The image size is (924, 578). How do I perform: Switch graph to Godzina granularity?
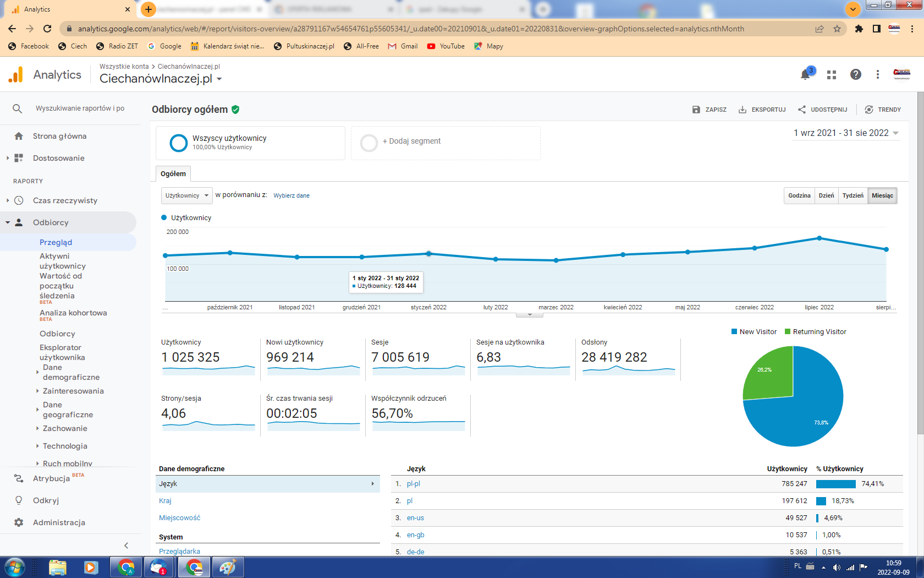coord(799,195)
